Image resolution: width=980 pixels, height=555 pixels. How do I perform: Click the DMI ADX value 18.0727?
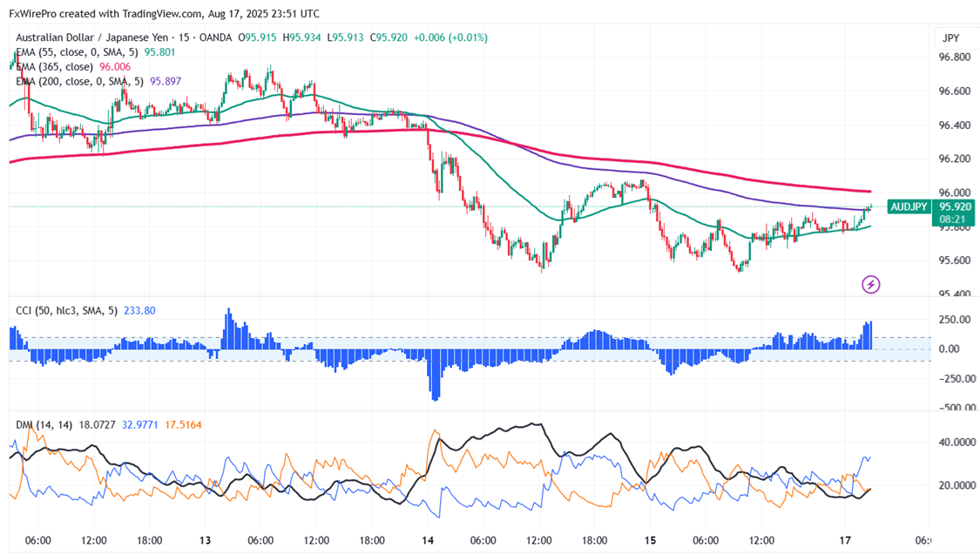97,425
